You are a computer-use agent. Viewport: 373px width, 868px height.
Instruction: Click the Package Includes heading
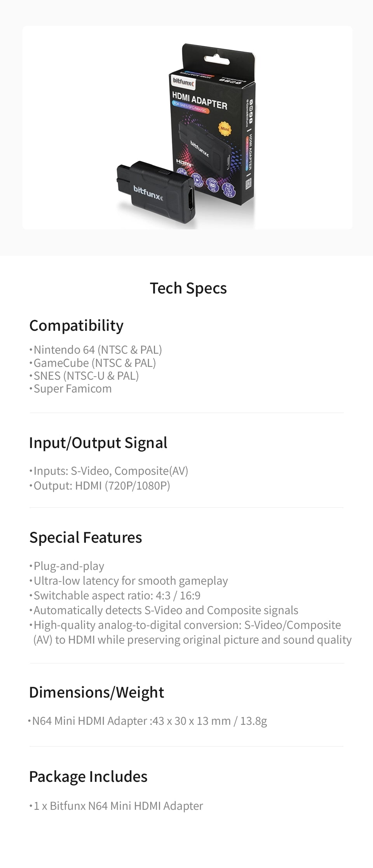(89, 777)
